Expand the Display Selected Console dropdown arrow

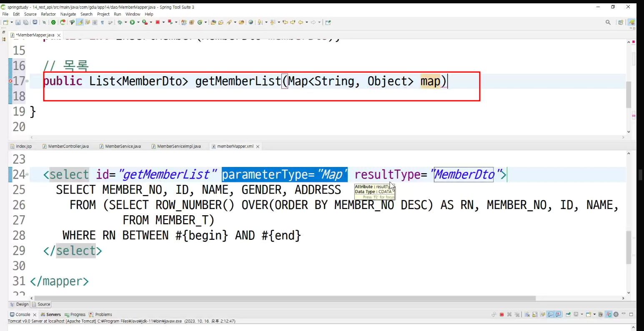[x=581, y=314]
